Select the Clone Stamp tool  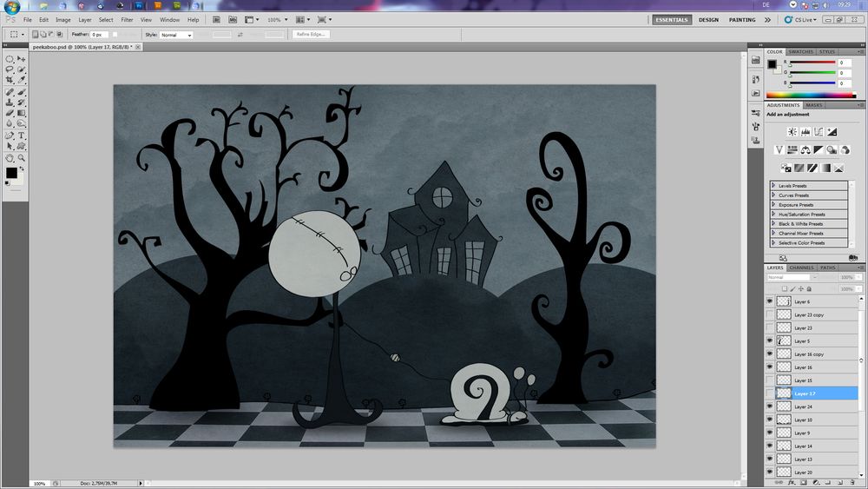10,102
